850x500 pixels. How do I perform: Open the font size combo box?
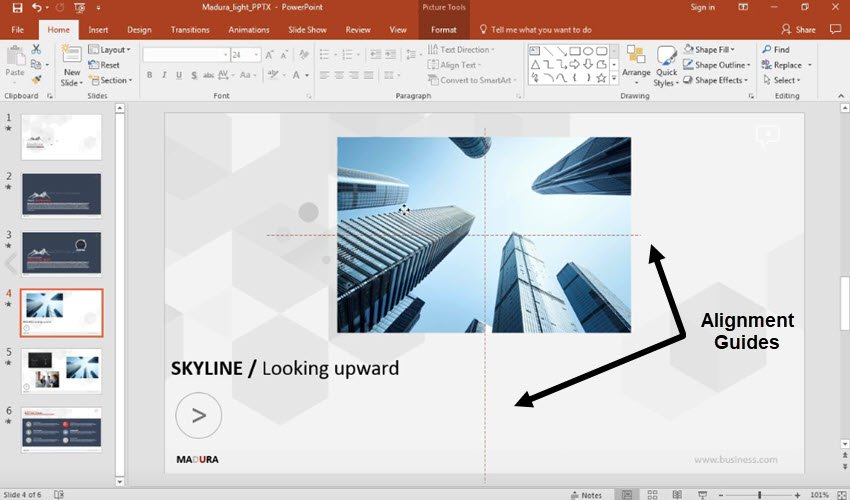click(247, 55)
